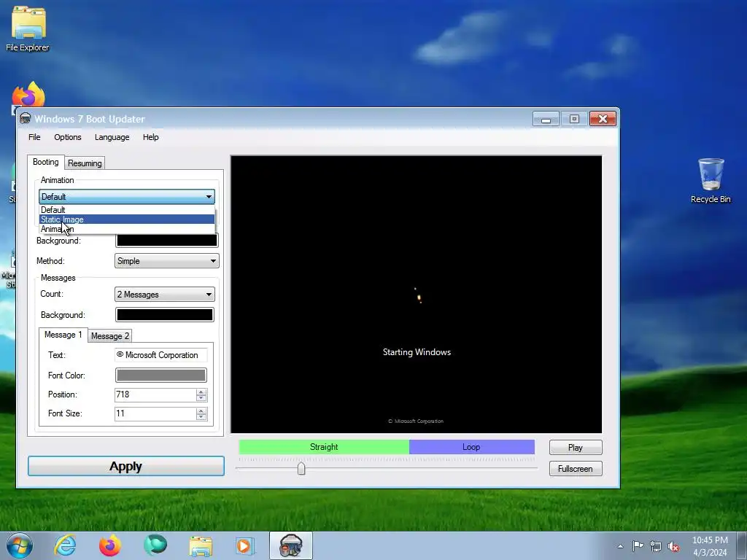Launch Internet Explorer from the taskbar
Screen dimensions: 747x560
[x=65, y=545]
